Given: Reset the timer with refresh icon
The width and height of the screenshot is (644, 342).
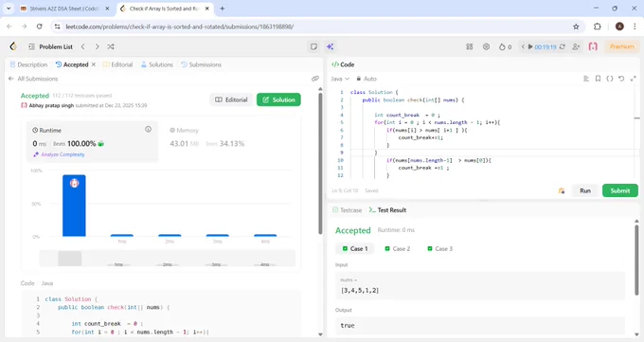Looking at the screenshot, I should pos(563,46).
